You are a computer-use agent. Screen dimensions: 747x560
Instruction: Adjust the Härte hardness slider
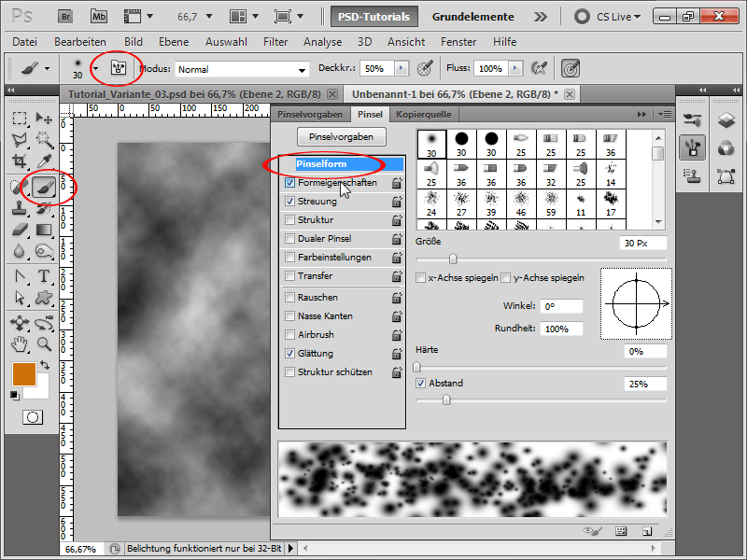416,367
